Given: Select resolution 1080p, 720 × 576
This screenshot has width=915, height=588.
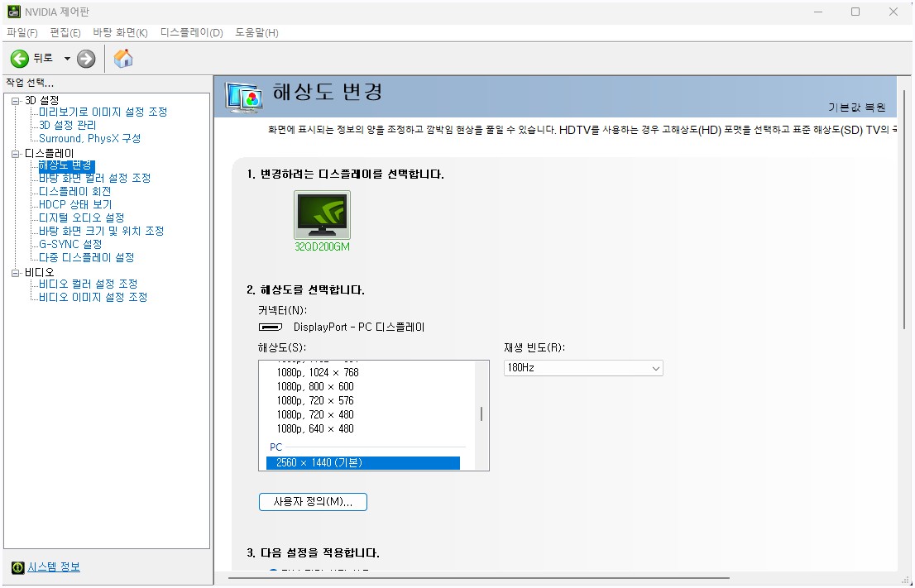Looking at the screenshot, I should (315, 401).
